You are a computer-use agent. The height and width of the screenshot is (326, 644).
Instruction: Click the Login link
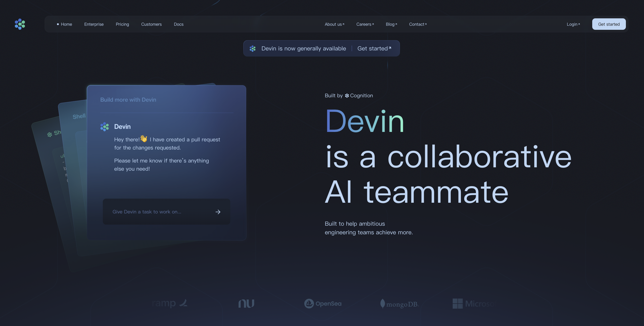coord(573,24)
